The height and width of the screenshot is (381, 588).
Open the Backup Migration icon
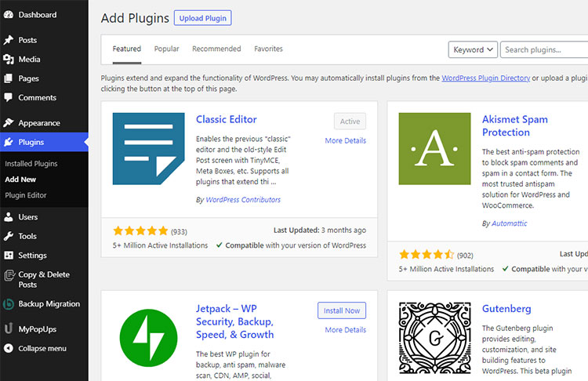coord(9,303)
